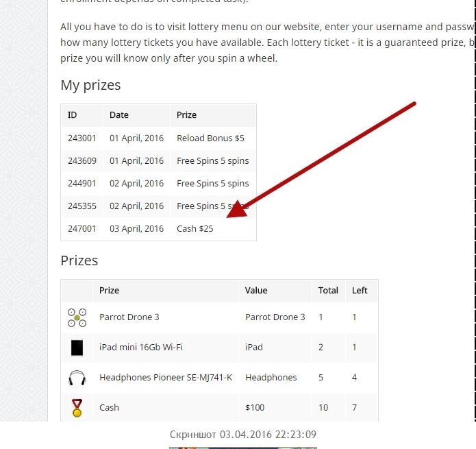The height and width of the screenshot is (449, 476).
Task: Click the Value column header in Prizes table
Action: [256, 291]
